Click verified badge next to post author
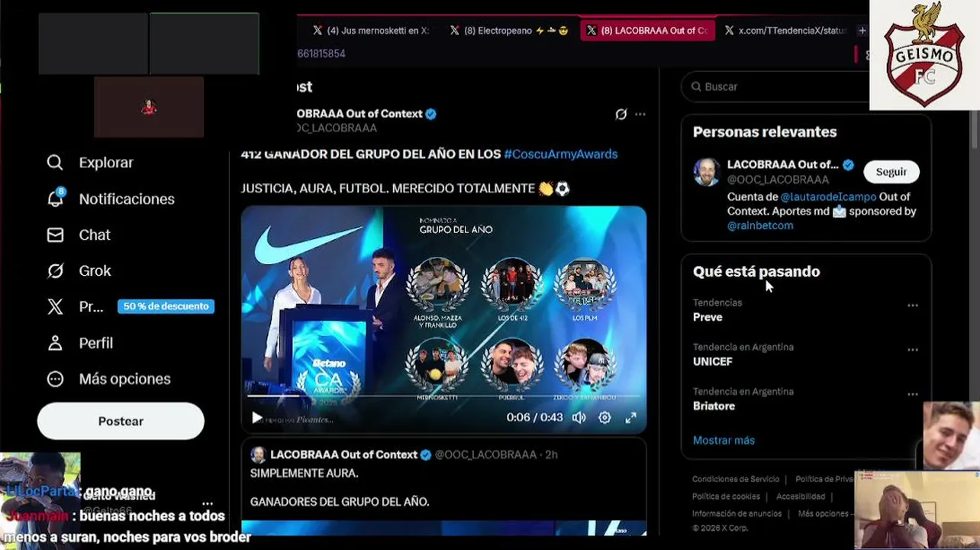Viewport: 980px width, 550px height. coord(431,114)
